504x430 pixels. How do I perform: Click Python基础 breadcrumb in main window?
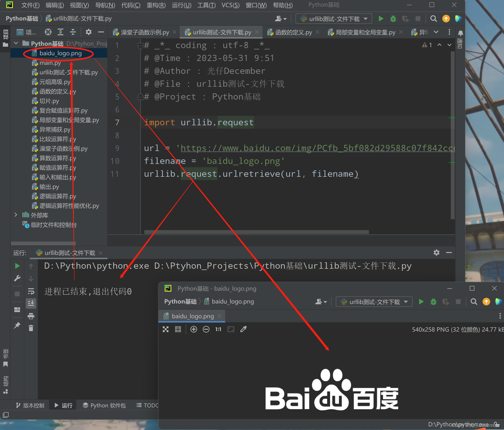pyautogui.click(x=22, y=19)
